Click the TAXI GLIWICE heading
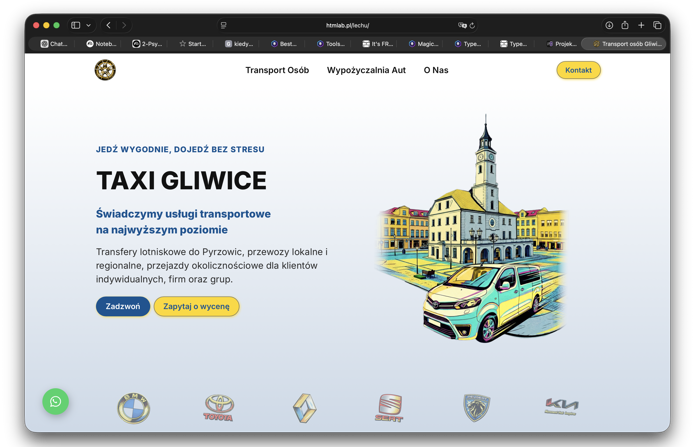The width and height of the screenshot is (695, 447). pyautogui.click(x=181, y=180)
